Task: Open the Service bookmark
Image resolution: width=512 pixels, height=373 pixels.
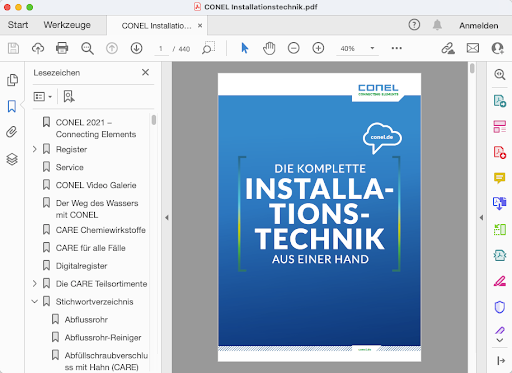Action: 69,167
